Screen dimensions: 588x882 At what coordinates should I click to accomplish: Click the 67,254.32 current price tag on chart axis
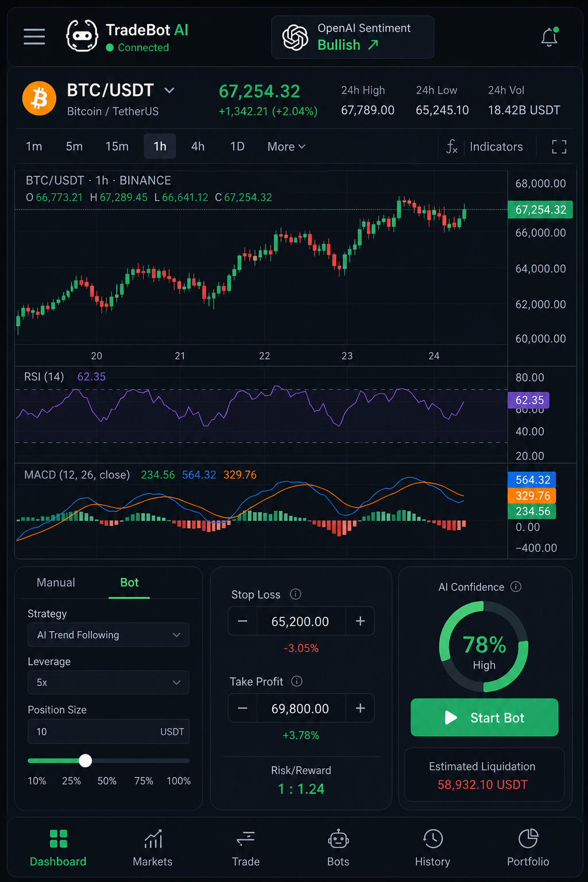(x=540, y=210)
